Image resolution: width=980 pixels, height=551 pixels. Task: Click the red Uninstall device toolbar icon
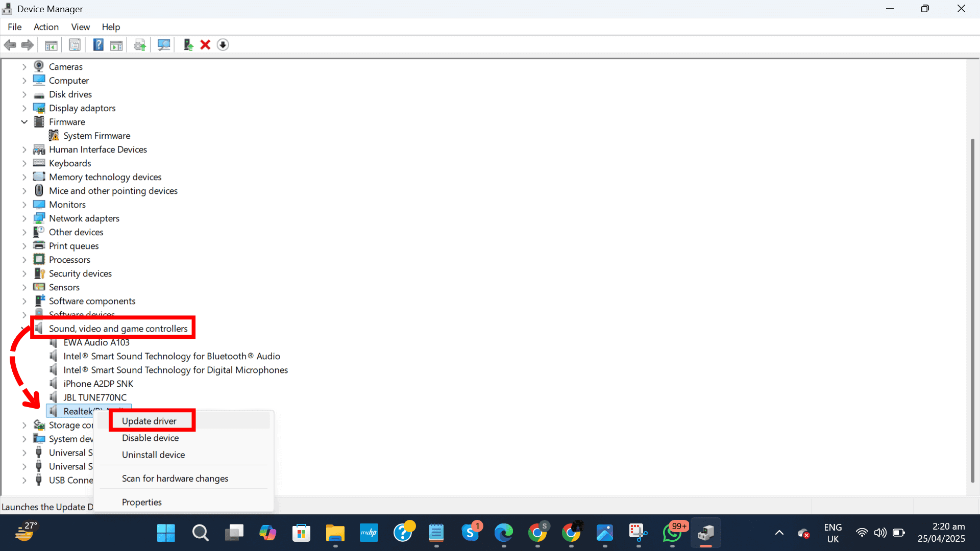click(205, 45)
